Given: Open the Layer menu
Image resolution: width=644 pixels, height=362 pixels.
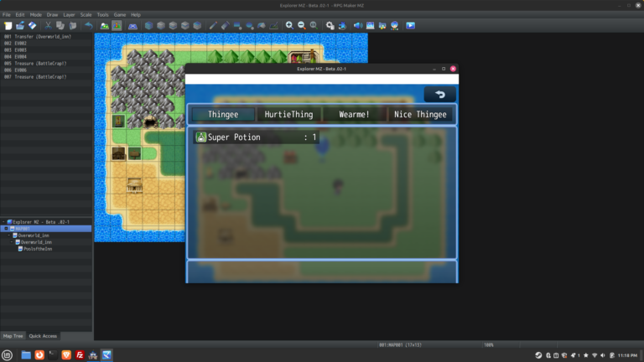Looking at the screenshot, I should [x=69, y=15].
